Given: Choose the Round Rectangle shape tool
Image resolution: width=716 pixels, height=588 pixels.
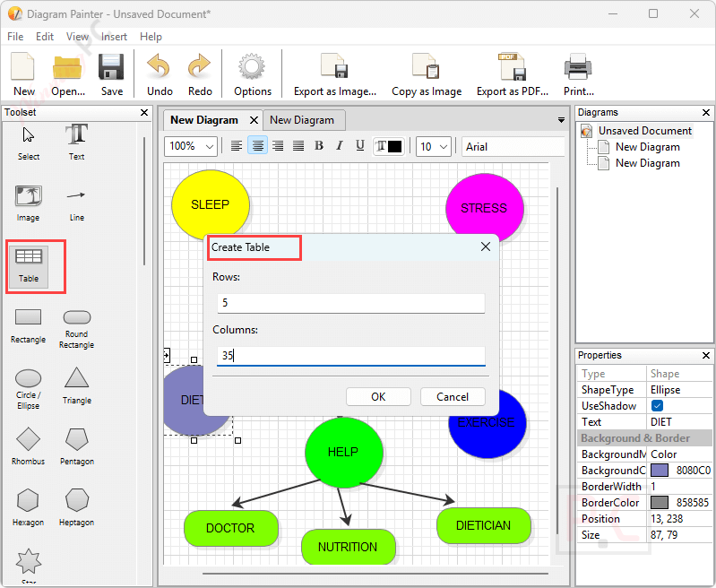Looking at the screenshot, I should [76, 329].
